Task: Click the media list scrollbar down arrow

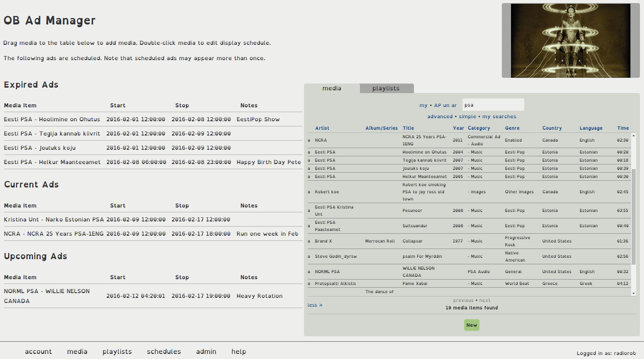Action: pos(633,293)
